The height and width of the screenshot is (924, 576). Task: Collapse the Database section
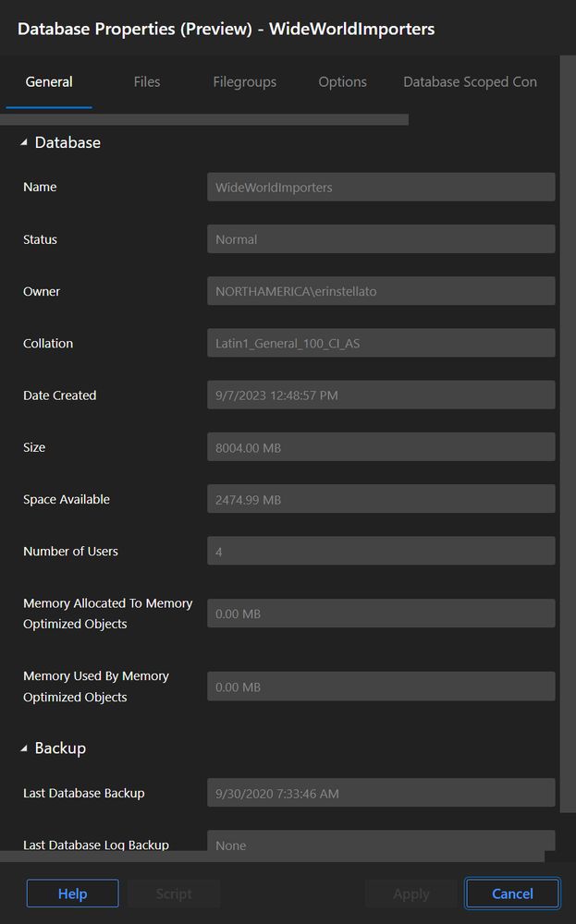pyautogui.click(x=23, y=142)
